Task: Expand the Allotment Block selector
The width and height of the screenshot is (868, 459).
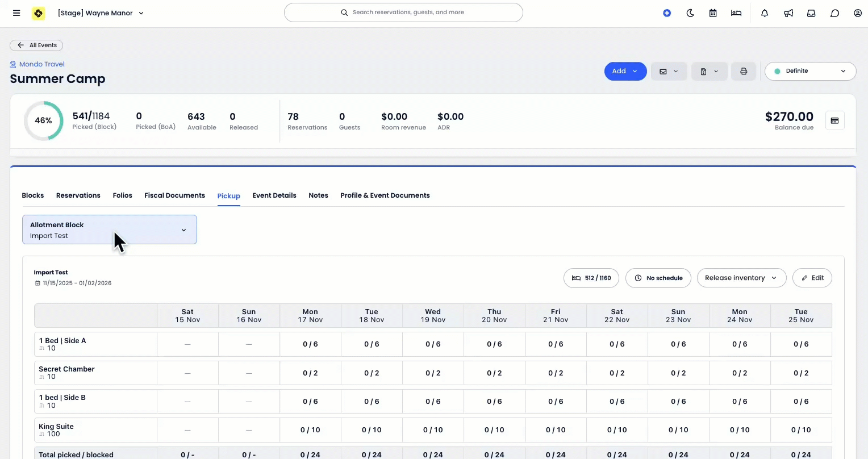Action: pyautogui.click(x=110, y=230)
